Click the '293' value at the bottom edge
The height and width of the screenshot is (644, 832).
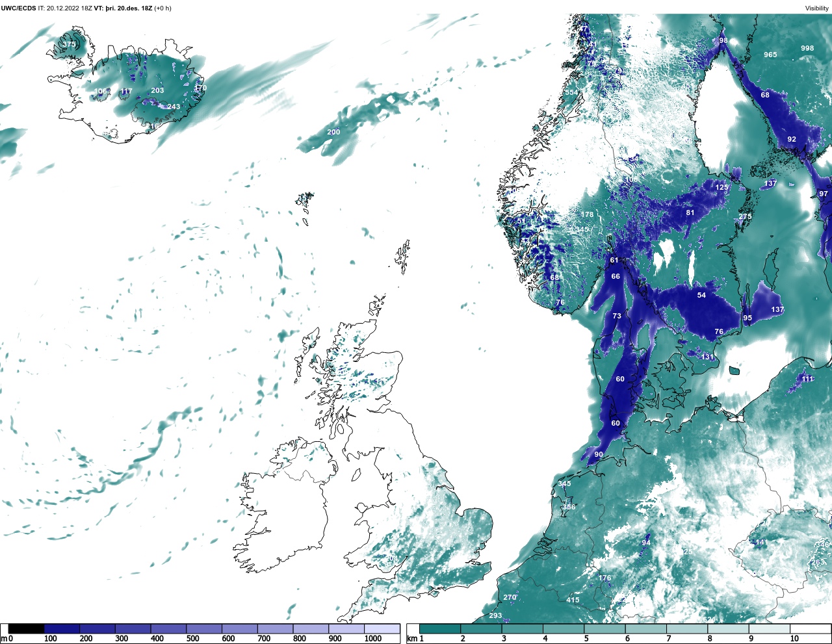[x=495, y=615]
